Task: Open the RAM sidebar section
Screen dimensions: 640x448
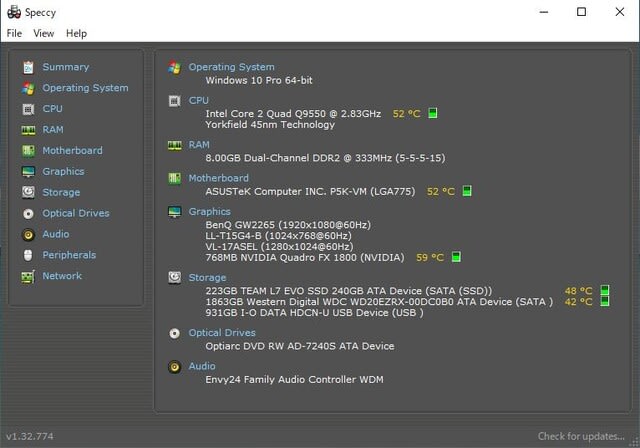Action: 53,130
